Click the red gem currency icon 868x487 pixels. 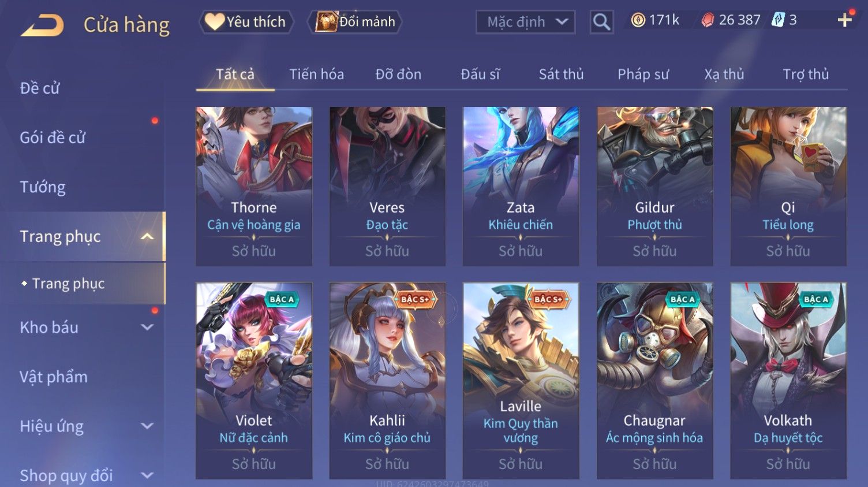(x=708, y=20)
